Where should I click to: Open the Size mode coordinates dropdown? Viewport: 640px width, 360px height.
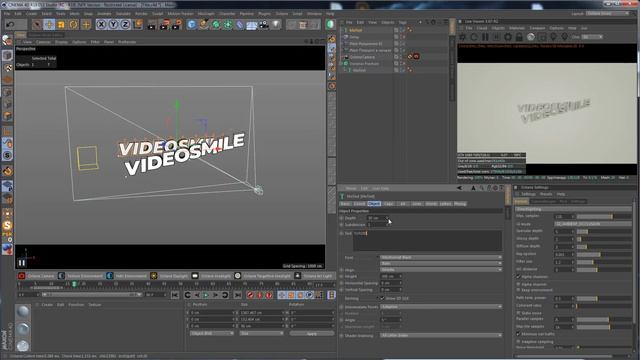(261, 333)
